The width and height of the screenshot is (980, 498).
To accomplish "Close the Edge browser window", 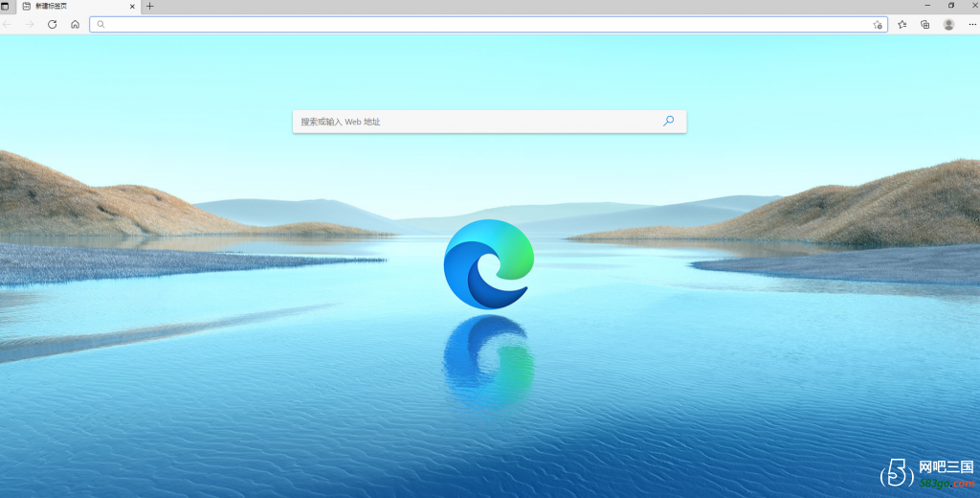I will pos(974,5).
